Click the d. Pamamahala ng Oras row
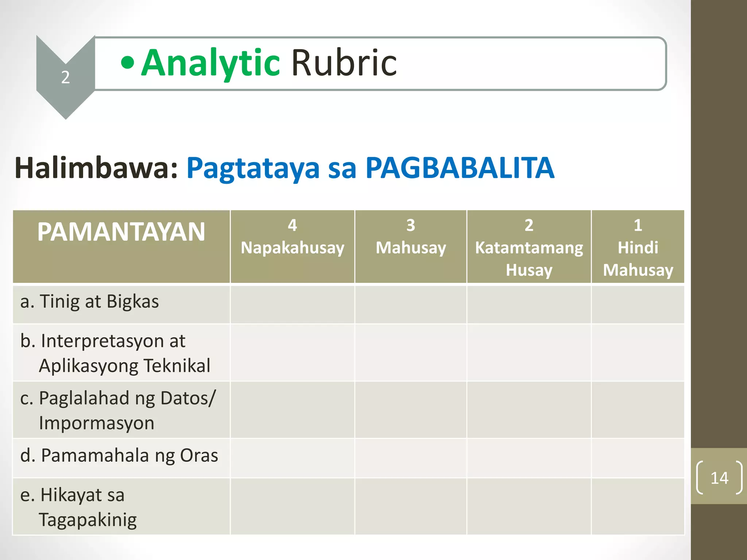747x560 pixels. [x=349, y=458]
